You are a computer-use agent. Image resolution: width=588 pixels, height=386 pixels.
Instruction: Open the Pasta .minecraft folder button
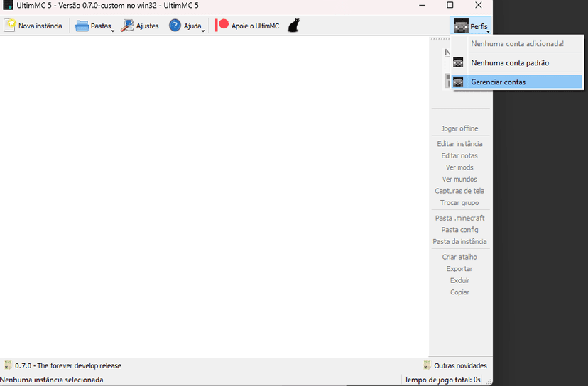459,218
